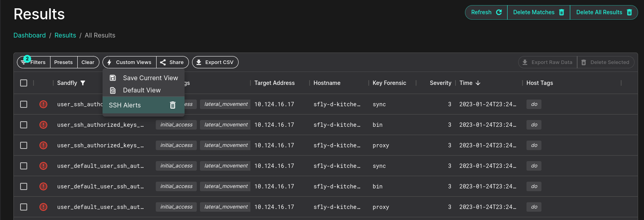
Task: Click lateral_movement tag in first row
Action: pyautogui.click(x=226, y=104)
